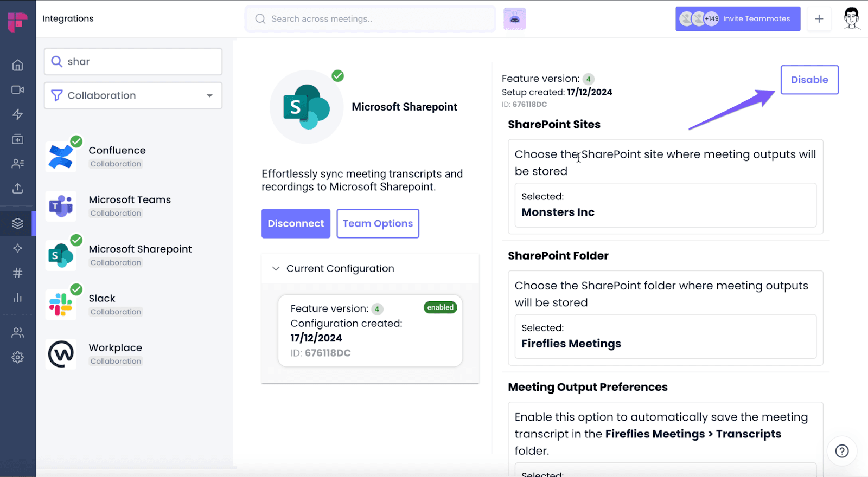Open the Collaboration filter dropdown

[133, 95]
